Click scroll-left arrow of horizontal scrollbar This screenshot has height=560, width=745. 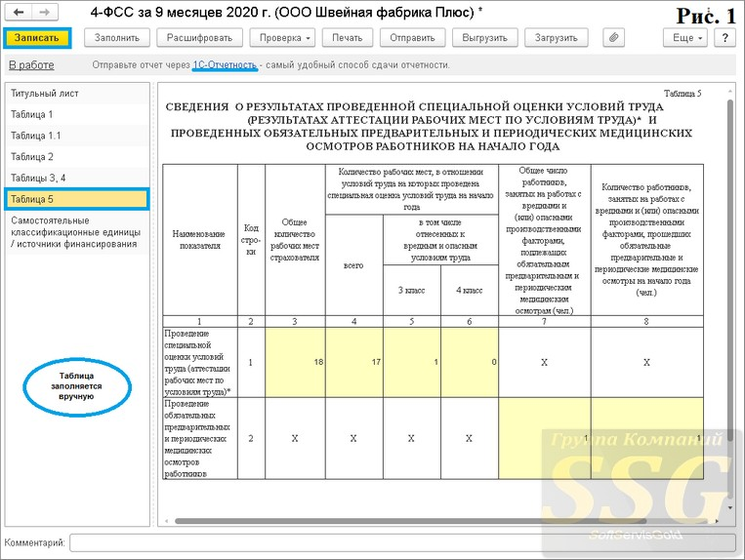(166, 521)
